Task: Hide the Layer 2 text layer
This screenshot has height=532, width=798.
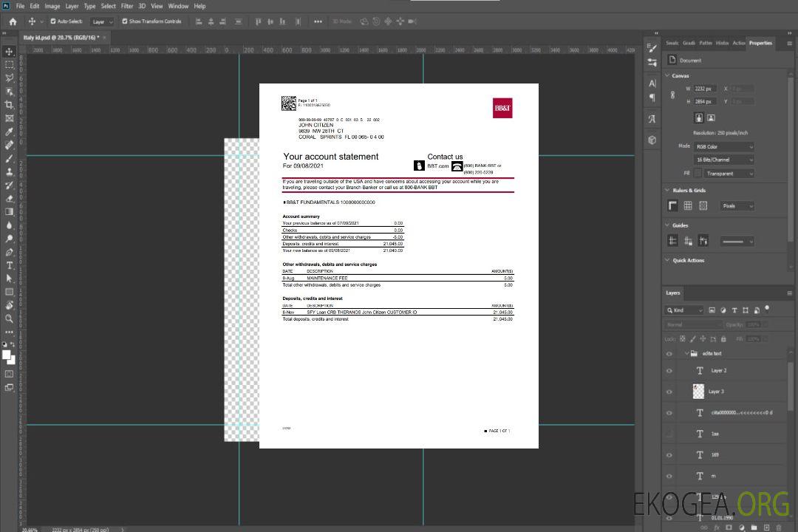Action: (669, 371)
